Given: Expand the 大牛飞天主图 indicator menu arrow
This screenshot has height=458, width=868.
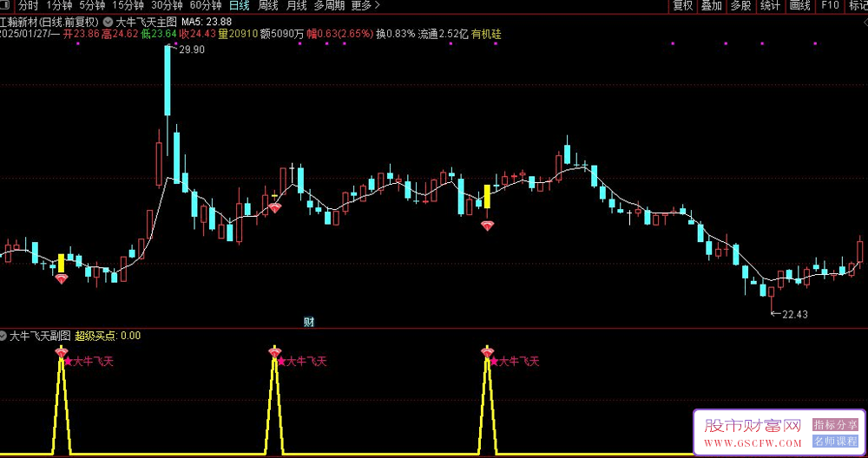Looking at the screenshot, I should (108, 23).
